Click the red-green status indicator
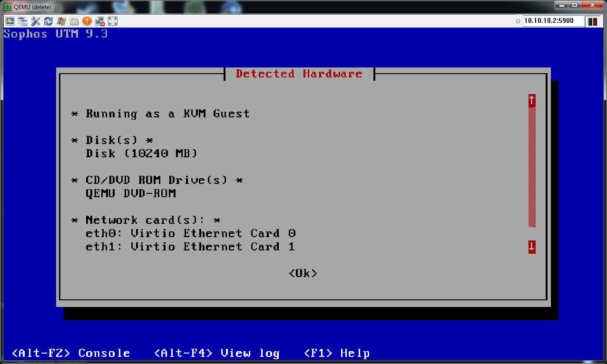The height and width of the screenshot is (364, 607). click(593, 21)
